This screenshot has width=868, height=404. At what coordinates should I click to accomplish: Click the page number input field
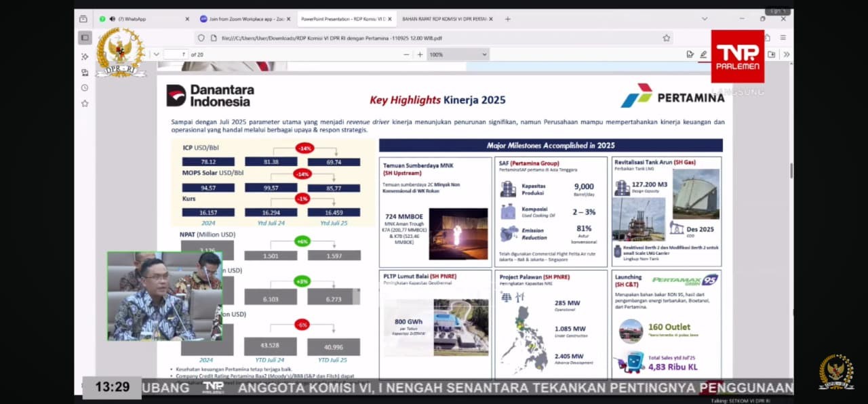point(176,54)
